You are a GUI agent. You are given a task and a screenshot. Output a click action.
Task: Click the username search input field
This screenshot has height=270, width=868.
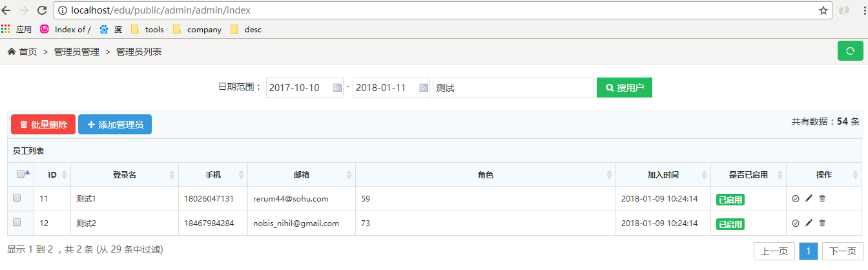513,88
